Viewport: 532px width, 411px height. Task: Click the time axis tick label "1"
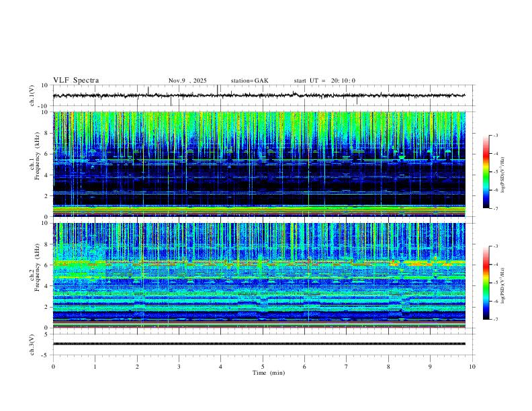point(95,367)
